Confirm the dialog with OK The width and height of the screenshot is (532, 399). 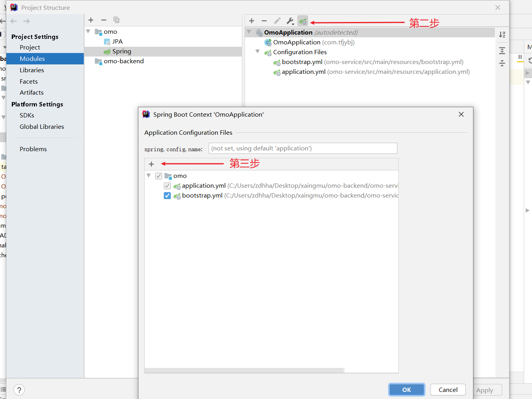tap(407, 390)
